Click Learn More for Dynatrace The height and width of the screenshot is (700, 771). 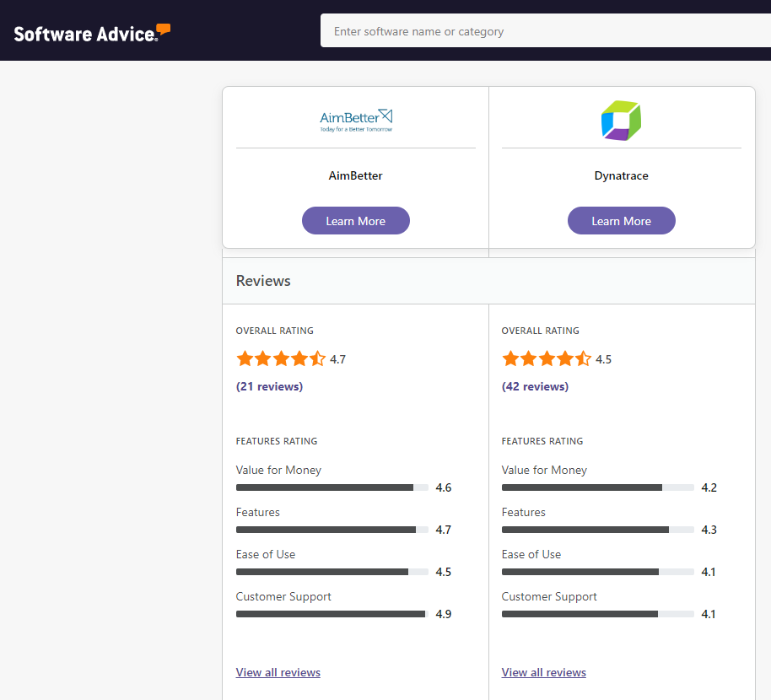pyautogui.click(x=621, y=221)
